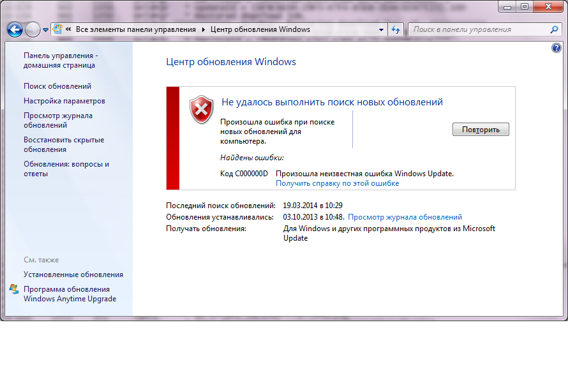
Task: Click 'Поиск обновлений' in sidebar
Action: (57, 86)
